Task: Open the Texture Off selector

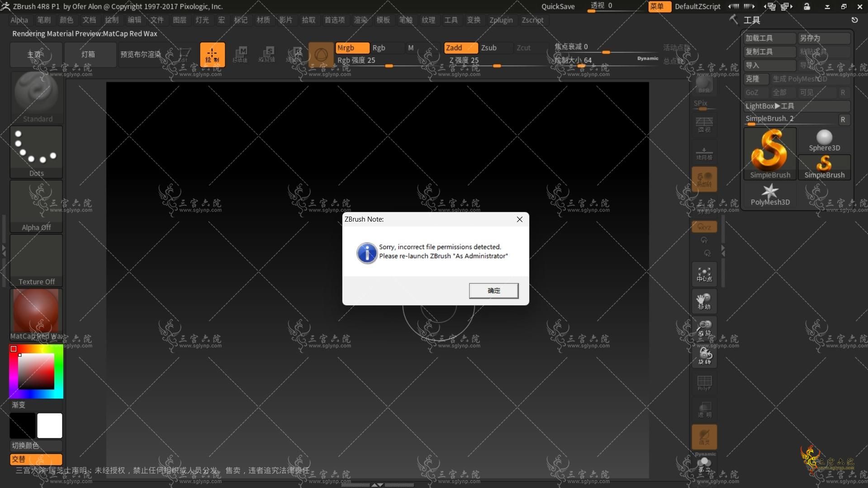Action: pos(36,260)
